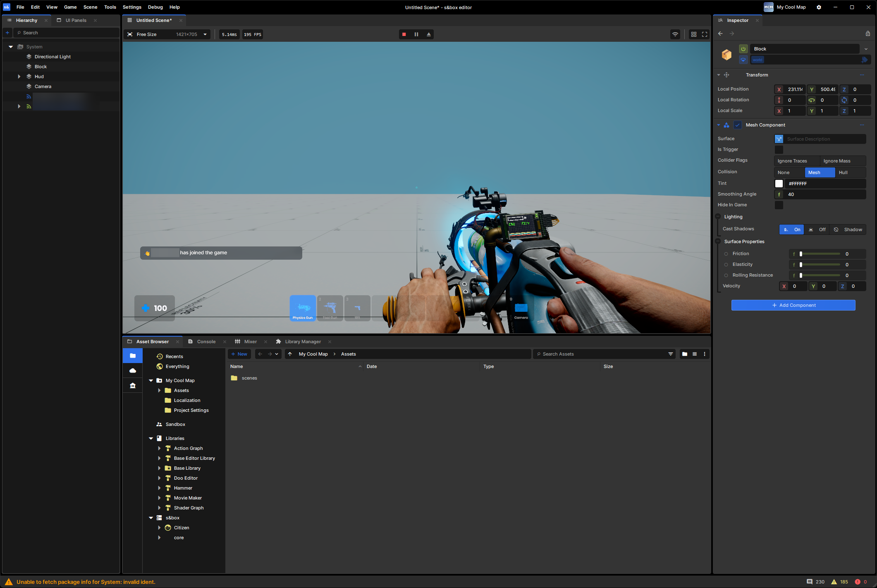Open the Free Size resolution dropdown
The width and height of the screenshot is (877, 588).
(167, 34)
